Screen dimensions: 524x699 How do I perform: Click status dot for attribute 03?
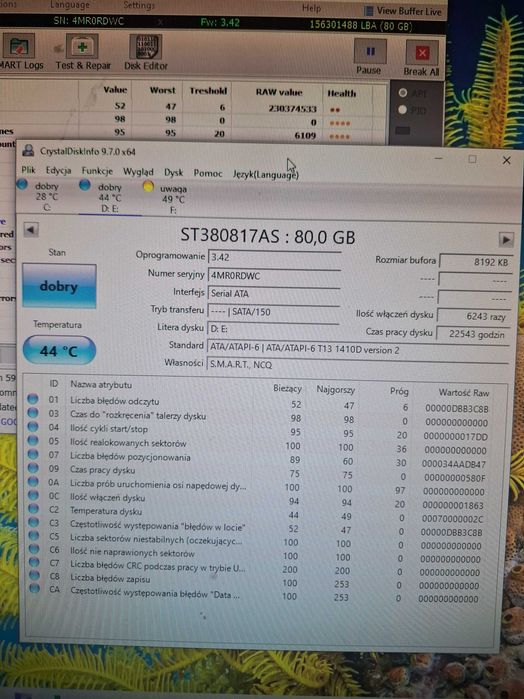pyautogui.click(x=33, y=412)
